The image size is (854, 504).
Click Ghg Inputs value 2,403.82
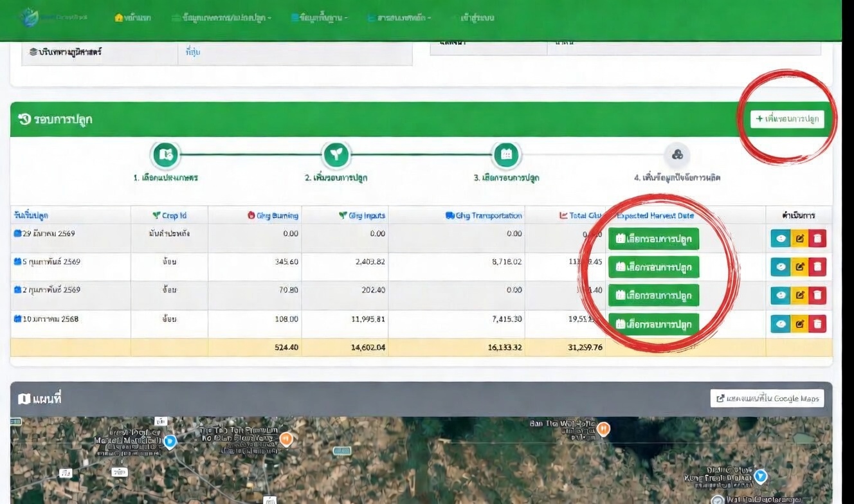369,262
